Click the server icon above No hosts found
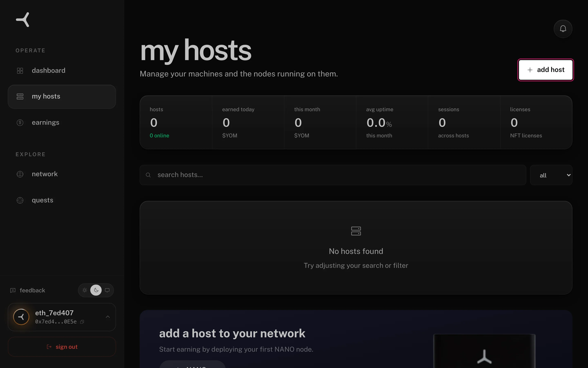Screen dimensions: 588x368 point(356,231)
